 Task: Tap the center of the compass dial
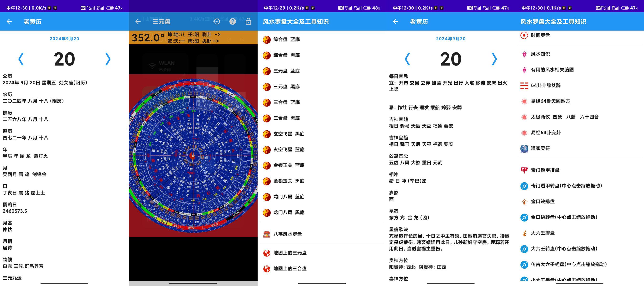[x=193, y=156]
